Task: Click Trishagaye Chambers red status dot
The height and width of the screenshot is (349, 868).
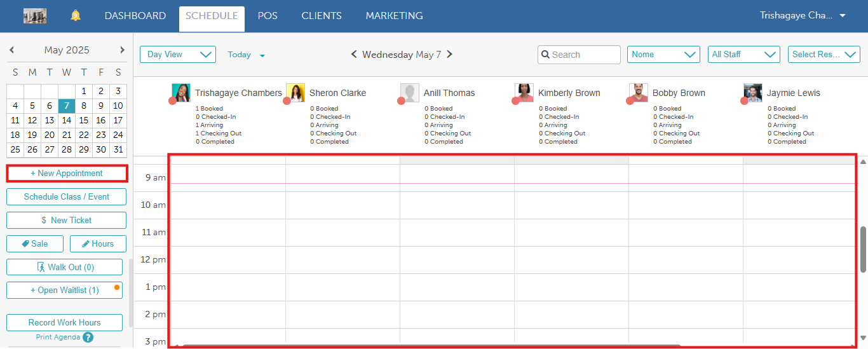Action: (x=172, y=101)
